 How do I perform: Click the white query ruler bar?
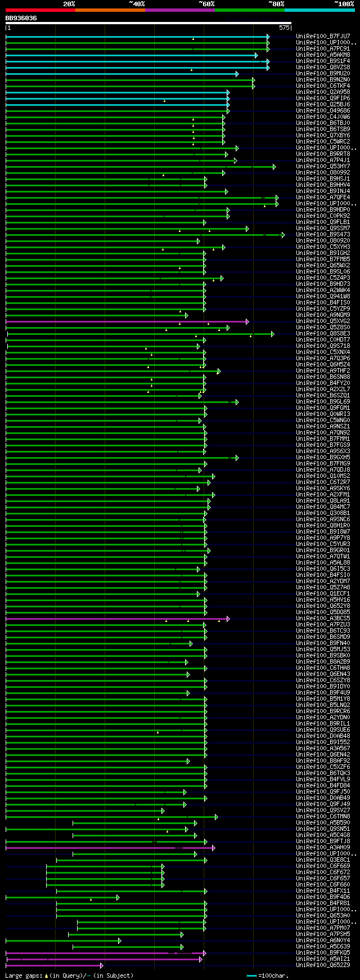coord(148,23)
